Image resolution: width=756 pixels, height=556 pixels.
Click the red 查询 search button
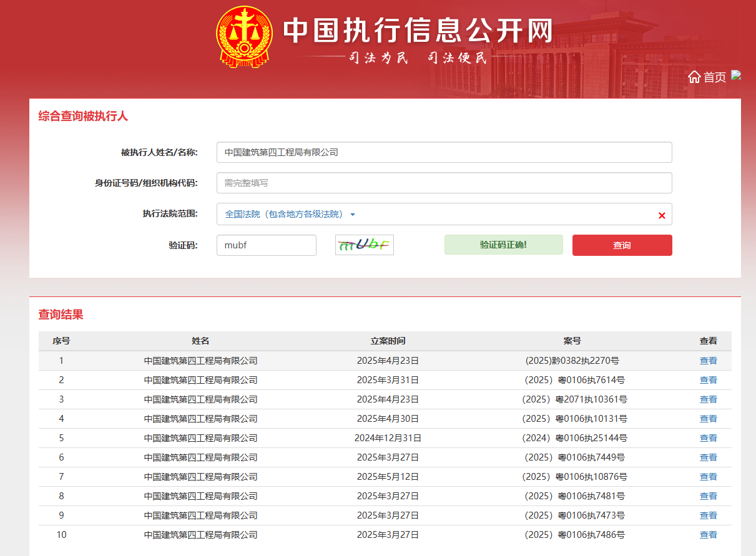coord(622,245)
